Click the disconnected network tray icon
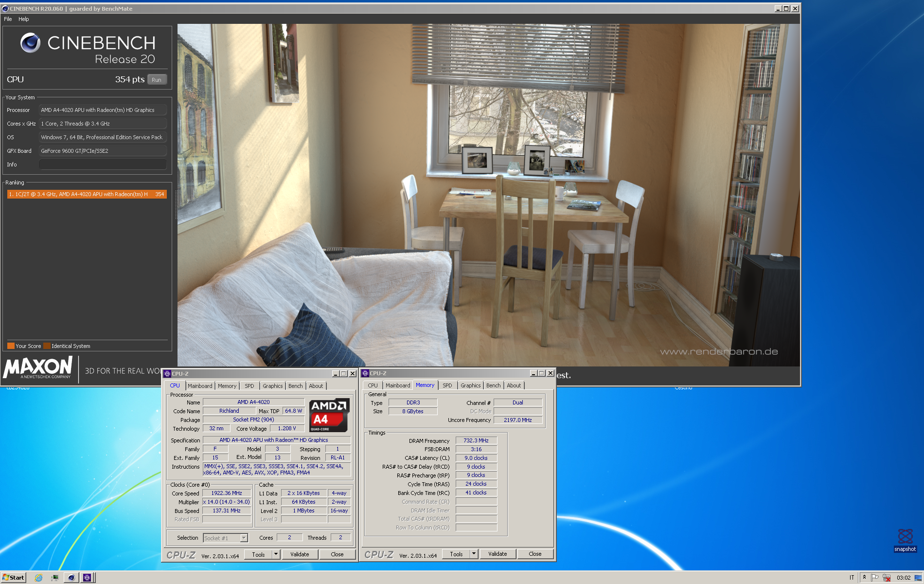Viewport: 924px width, 584px height. point(887,578)
